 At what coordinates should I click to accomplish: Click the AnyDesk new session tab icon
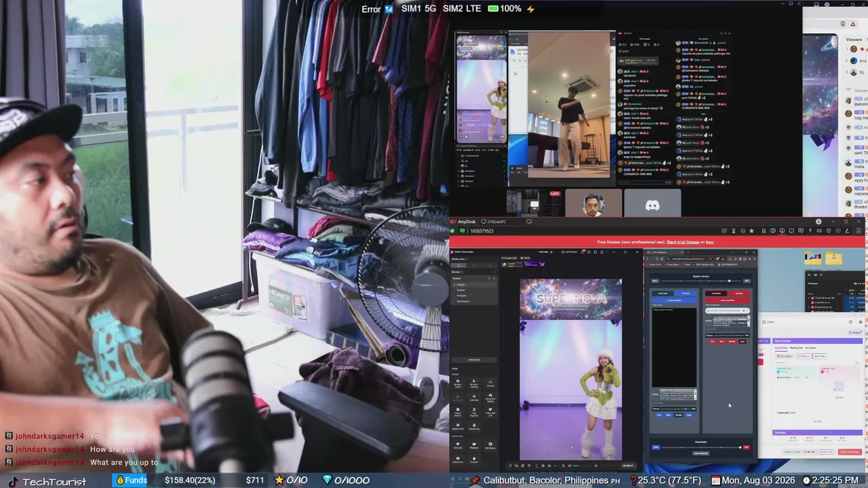click(x=529, y=222)
